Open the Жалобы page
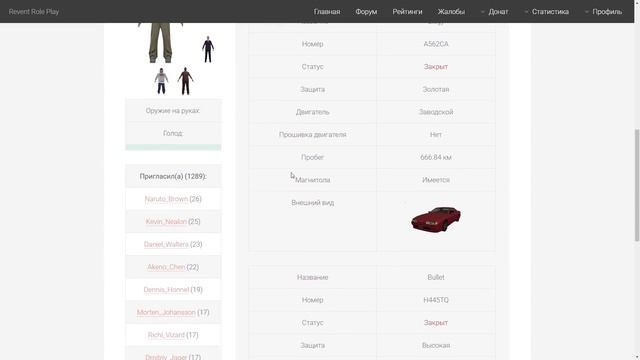640x360 pixels. click(x=451, y=12)
